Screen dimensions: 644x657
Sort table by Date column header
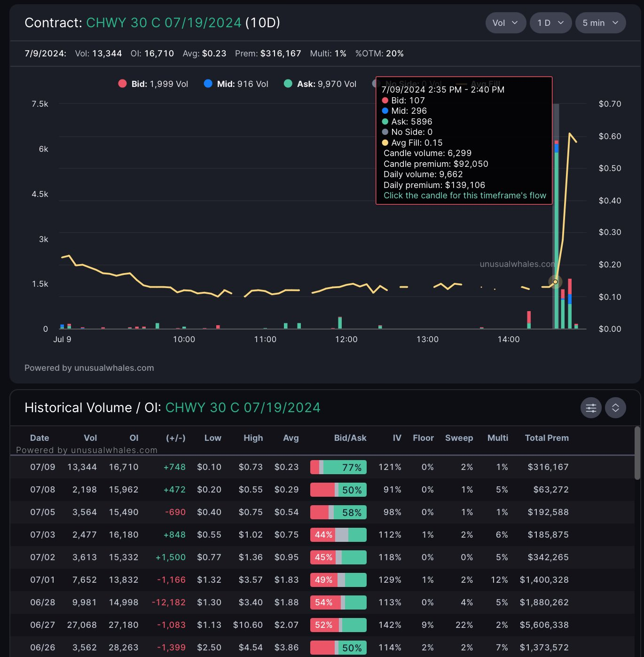click(x=39, y=438)
